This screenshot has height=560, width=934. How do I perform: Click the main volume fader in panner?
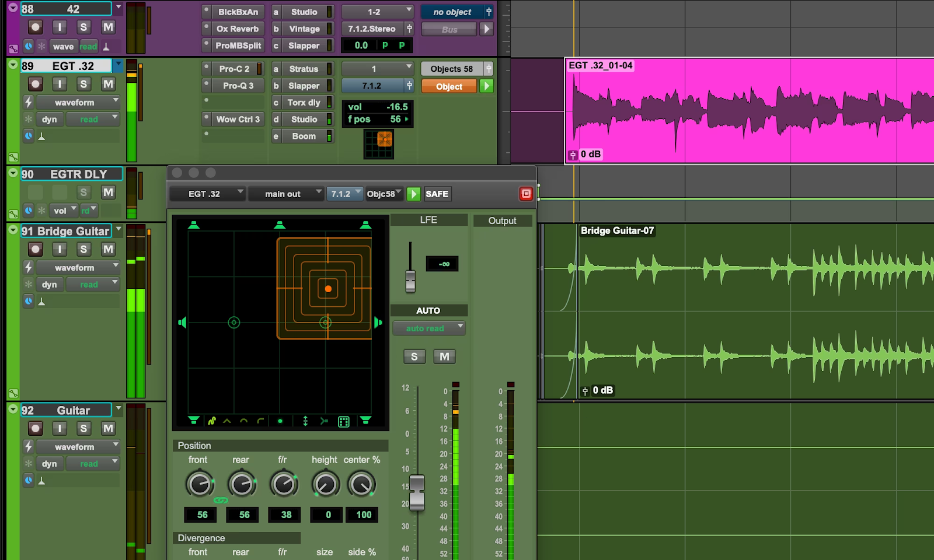coord(417,493)
